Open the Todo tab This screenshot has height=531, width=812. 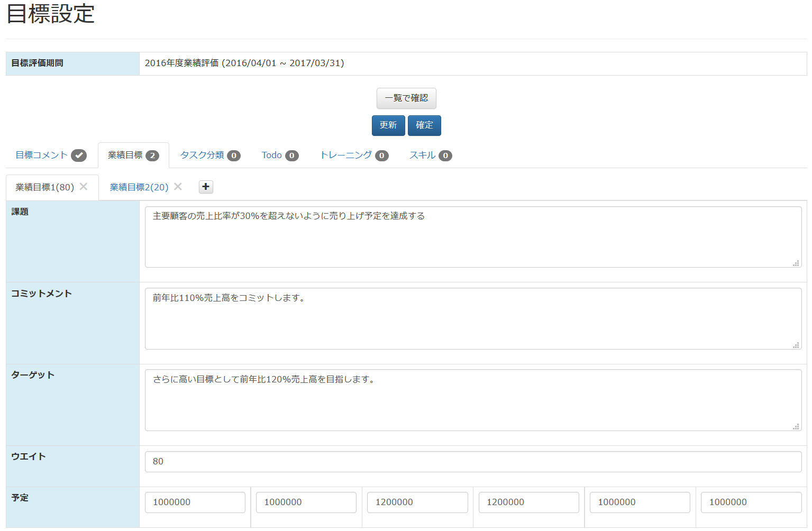click(x=280, y=155)
